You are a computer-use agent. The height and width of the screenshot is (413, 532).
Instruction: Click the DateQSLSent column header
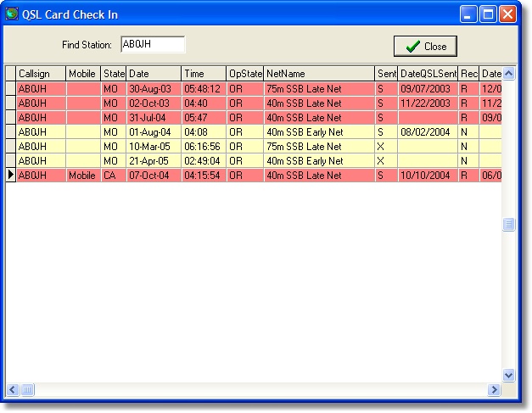click(x=428, y=74)
